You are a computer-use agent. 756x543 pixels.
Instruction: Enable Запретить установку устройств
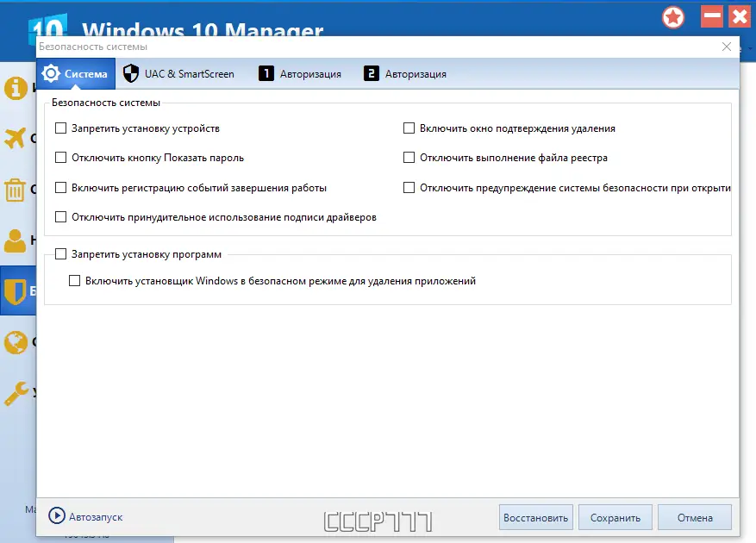point(60,127)
